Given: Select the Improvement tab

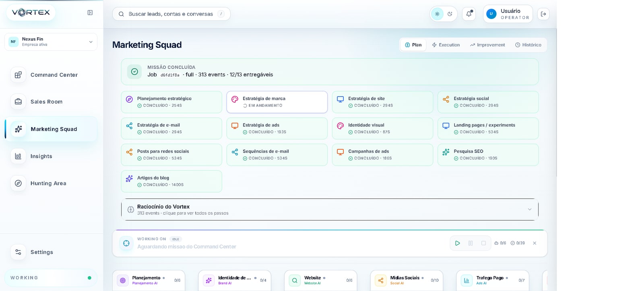Looking at the screenshot, I should coord(487,45).
